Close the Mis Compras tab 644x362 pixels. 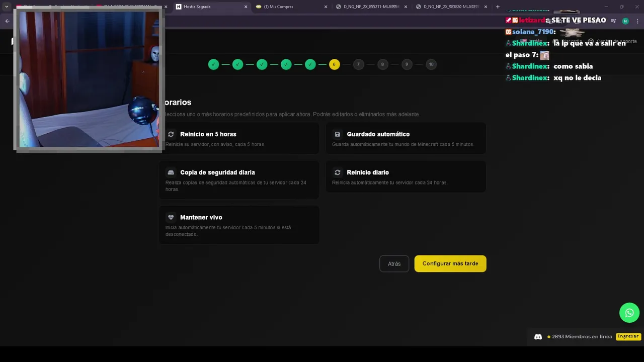point(326,7)
